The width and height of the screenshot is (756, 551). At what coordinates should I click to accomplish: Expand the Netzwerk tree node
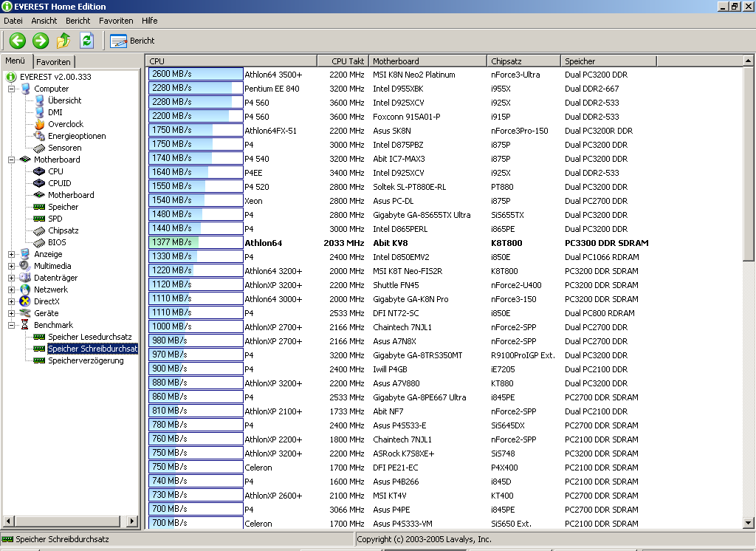(x=11, y=290)
